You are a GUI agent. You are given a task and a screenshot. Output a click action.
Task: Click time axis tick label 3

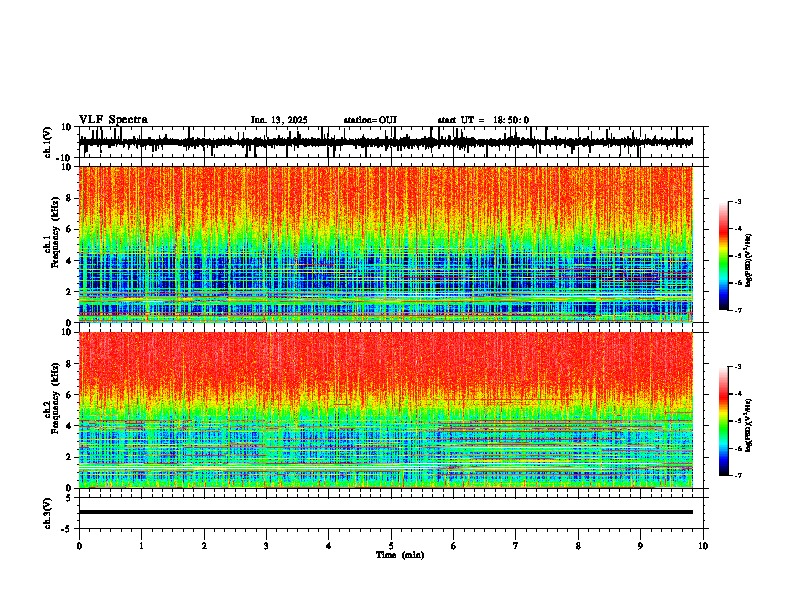[266, 546]
